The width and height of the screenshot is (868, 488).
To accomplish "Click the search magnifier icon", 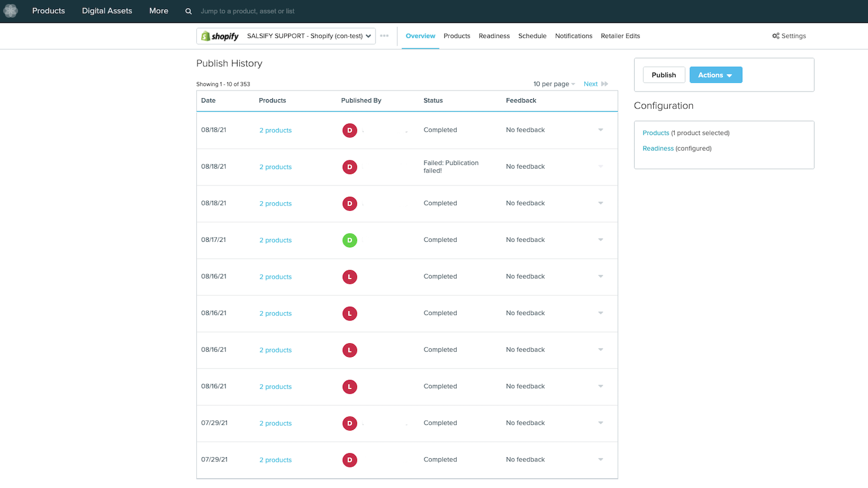I will point(188,11).
